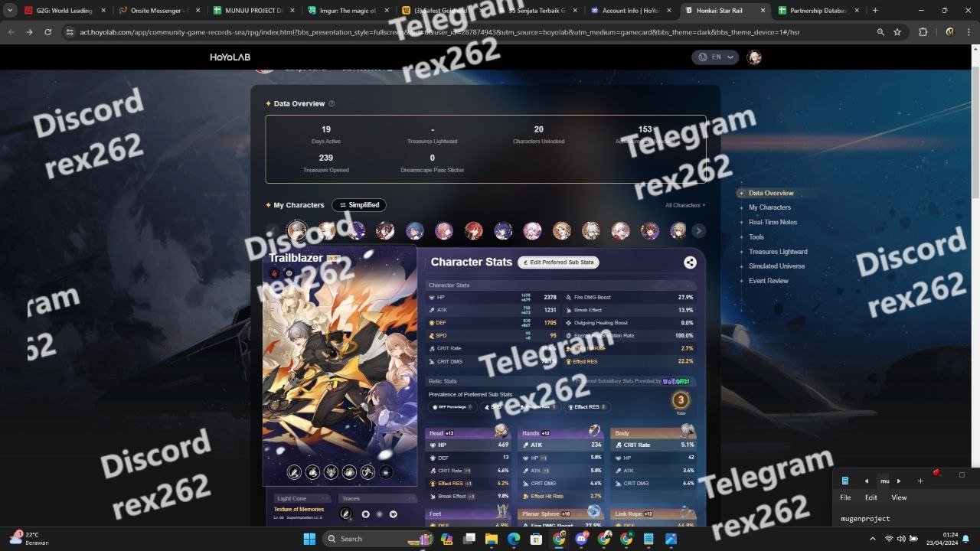Open the Chrome tab search dropdown
Viewport: 980px width, 551px height.
[11, 11]
